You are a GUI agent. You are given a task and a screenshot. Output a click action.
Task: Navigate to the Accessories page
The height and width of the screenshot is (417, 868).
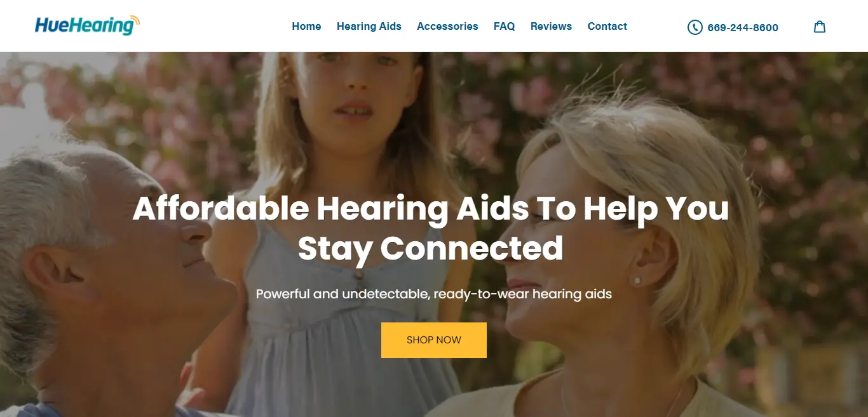pos(447,26)
